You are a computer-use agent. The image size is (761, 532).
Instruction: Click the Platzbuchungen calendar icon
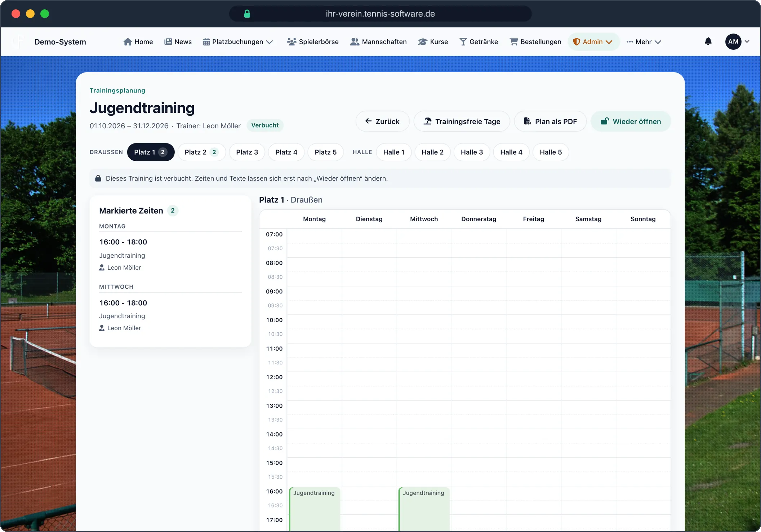pyautogui.click(x=206, y=42)
